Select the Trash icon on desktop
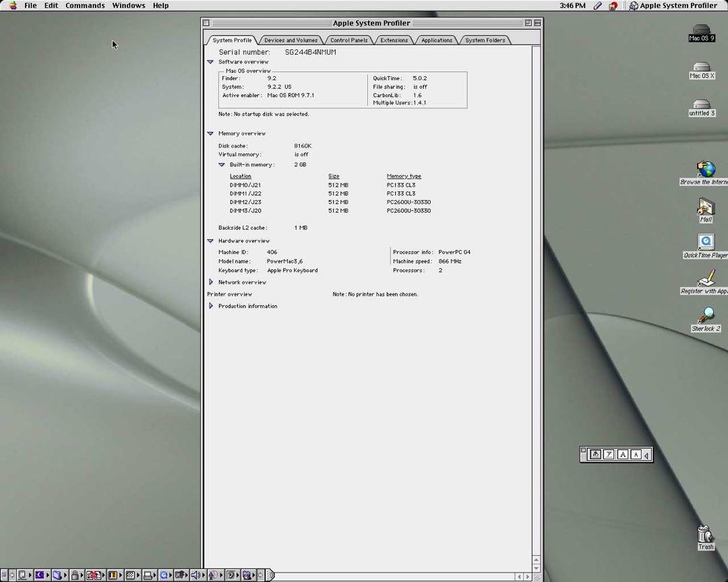 (x=705, y=537)
